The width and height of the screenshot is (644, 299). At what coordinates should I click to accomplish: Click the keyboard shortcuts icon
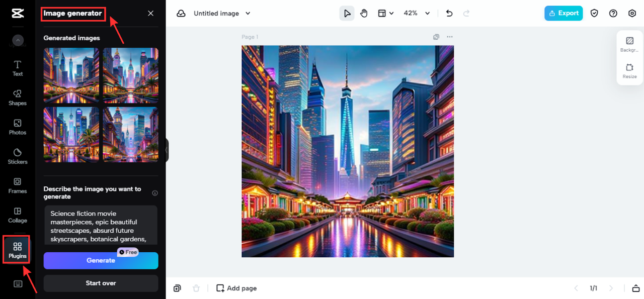click(18, 284)
